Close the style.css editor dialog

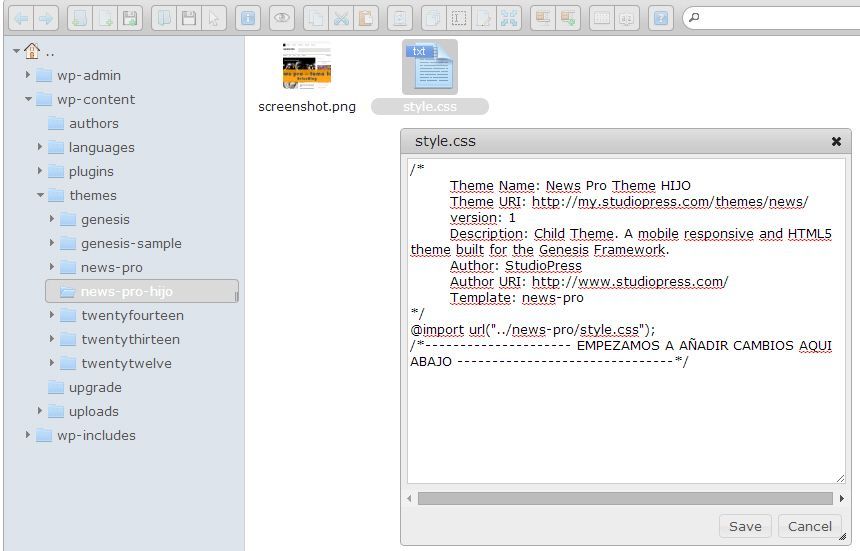click(x=836, y=141)
